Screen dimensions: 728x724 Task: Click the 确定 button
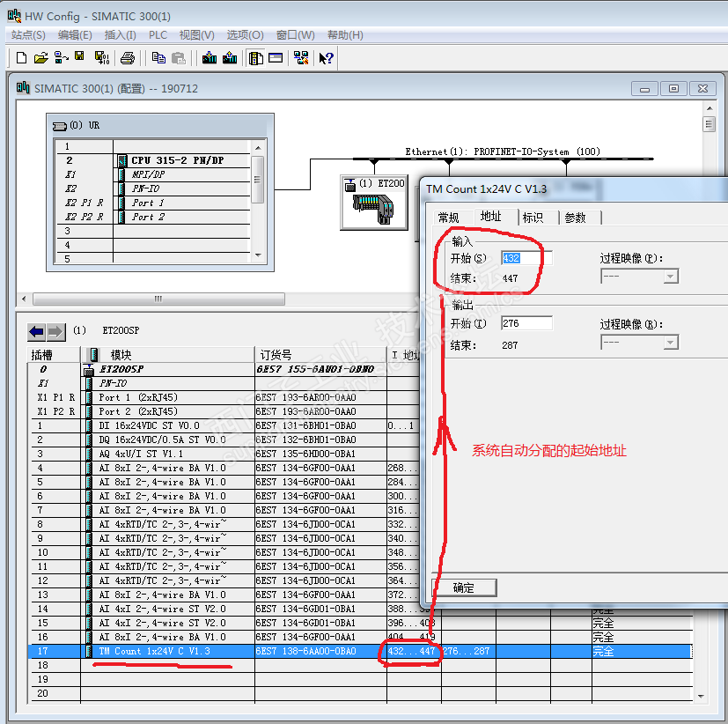click(x=464, y=588)
